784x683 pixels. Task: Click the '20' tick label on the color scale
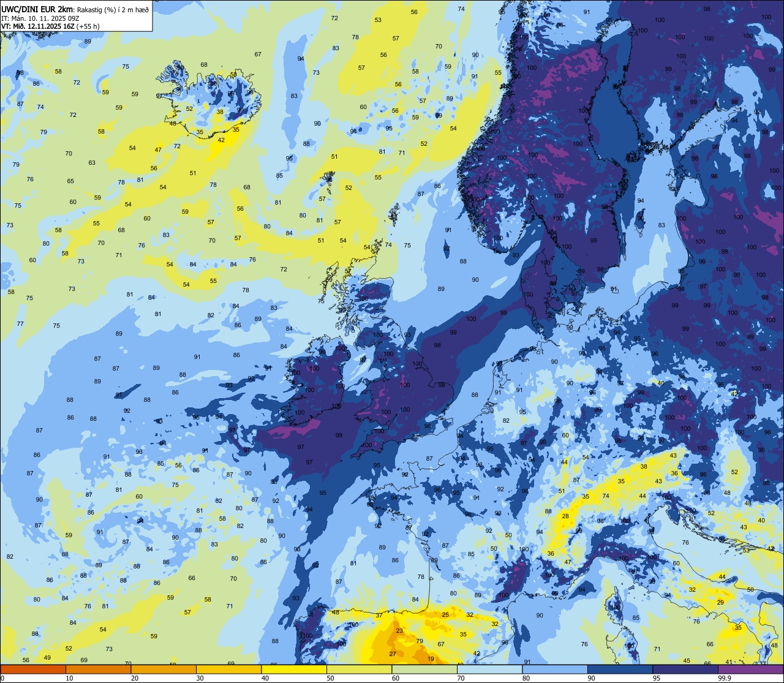tap(135, 678)
